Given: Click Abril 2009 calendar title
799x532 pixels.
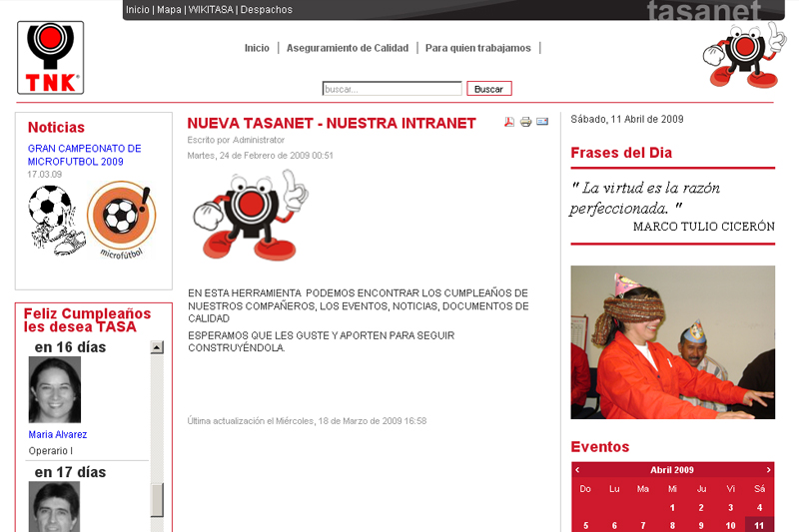Looking at the screenshot, I should [672, 470].
